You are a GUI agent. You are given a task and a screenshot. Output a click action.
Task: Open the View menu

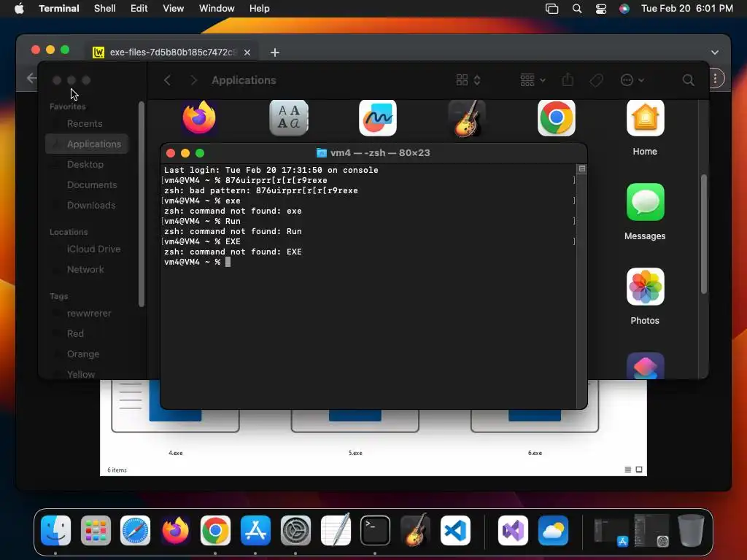[x=173, y=9]
